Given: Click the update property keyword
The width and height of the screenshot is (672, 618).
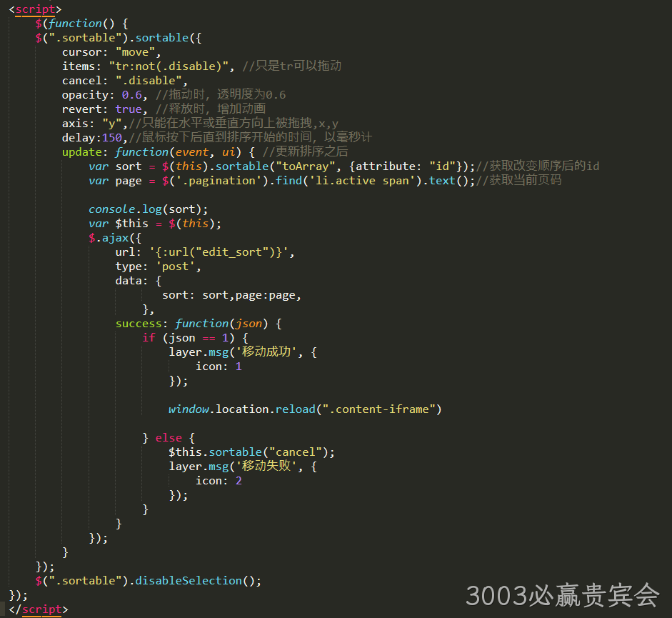Looking at the screenshot, I should pos(82,152).
